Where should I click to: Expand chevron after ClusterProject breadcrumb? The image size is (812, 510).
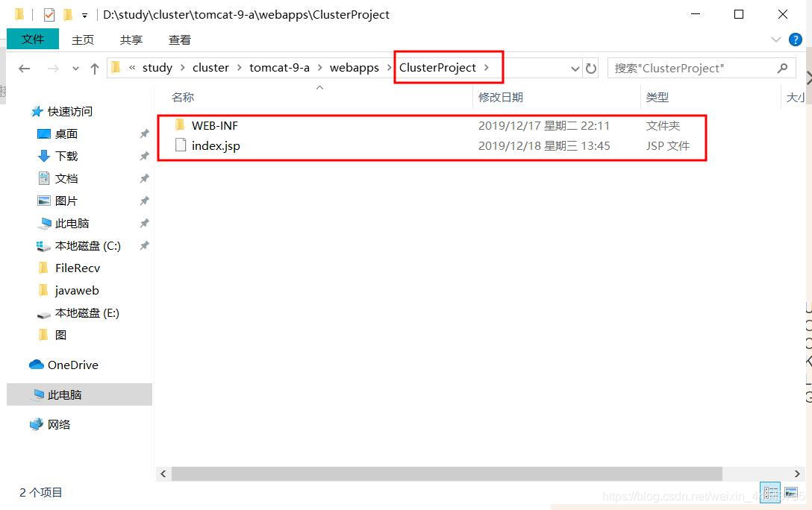(487, 68)
